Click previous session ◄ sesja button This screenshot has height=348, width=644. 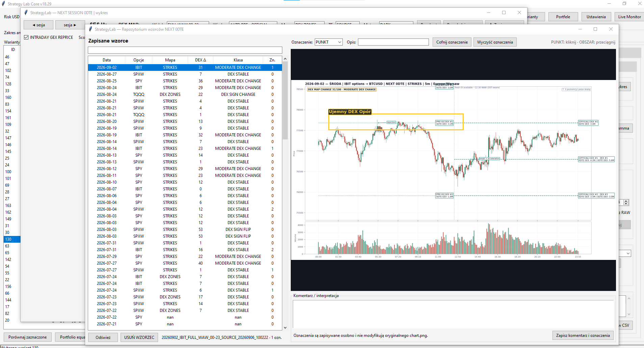(38, 25)
